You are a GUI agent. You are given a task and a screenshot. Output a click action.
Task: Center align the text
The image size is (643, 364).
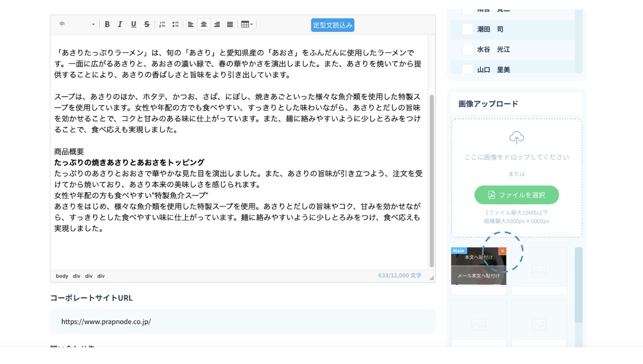204,24
